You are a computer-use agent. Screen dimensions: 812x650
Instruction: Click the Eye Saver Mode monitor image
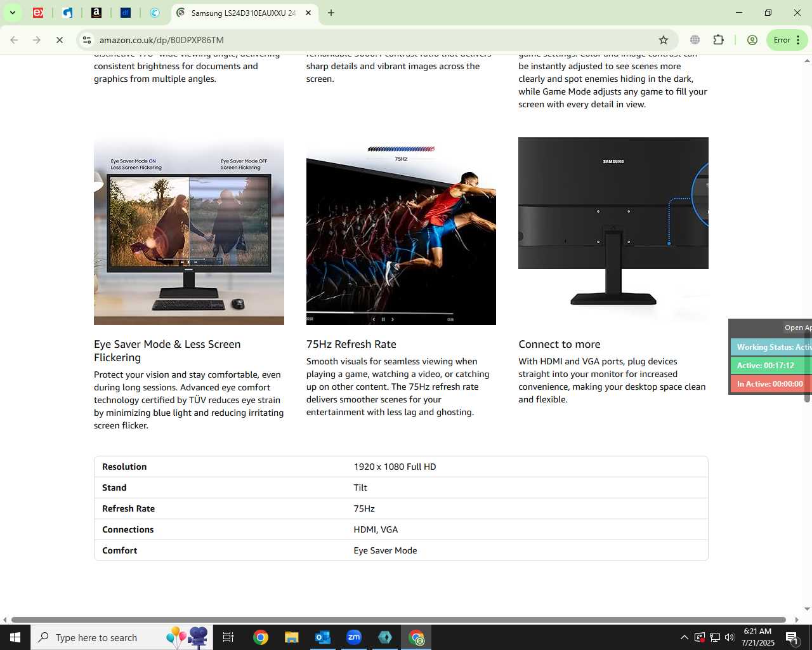pos(189,231)
